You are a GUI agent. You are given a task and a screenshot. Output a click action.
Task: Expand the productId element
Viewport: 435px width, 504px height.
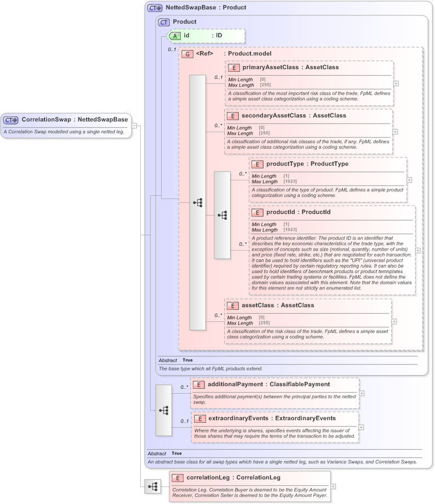click(418, 251)
